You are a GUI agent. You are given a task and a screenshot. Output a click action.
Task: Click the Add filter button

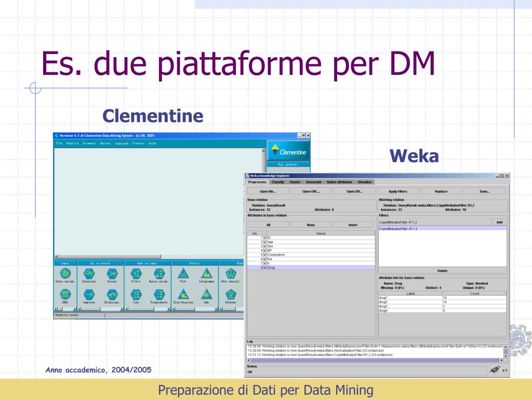(x=499, y=222)
